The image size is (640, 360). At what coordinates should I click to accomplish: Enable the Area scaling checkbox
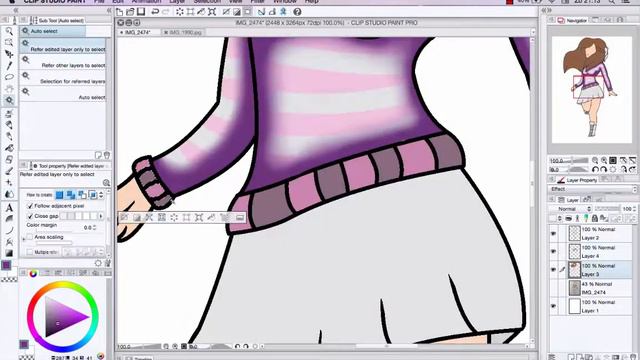pos(30,237)
